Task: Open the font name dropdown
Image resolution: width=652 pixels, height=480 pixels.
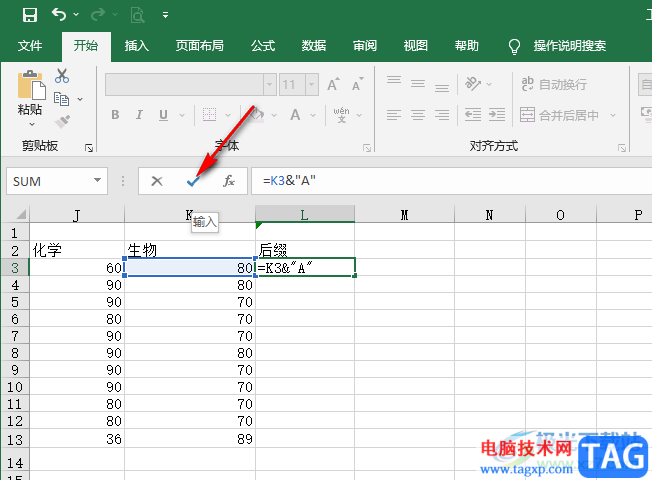Action: coord(269,85)
